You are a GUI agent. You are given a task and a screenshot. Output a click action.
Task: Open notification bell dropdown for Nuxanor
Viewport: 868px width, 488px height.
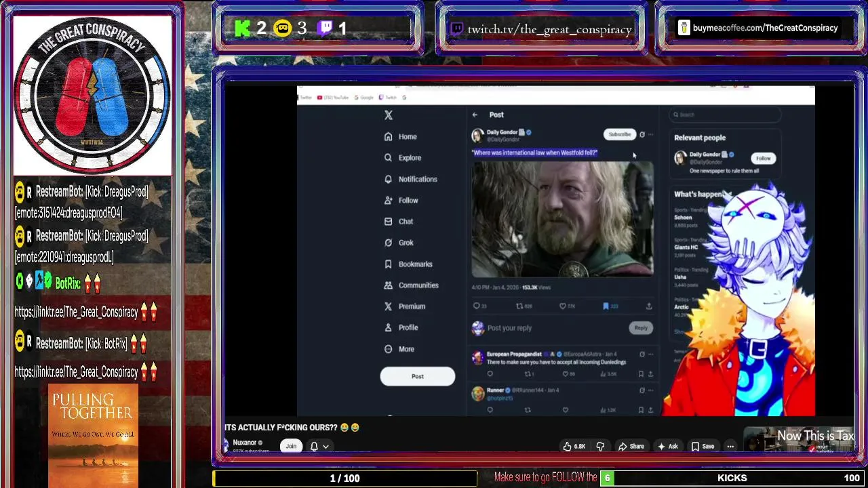[319, 446]
